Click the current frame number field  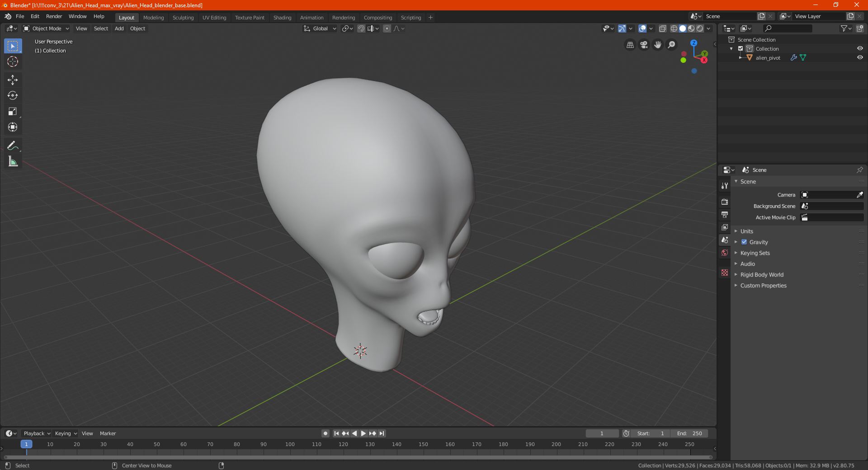[602, 433]
